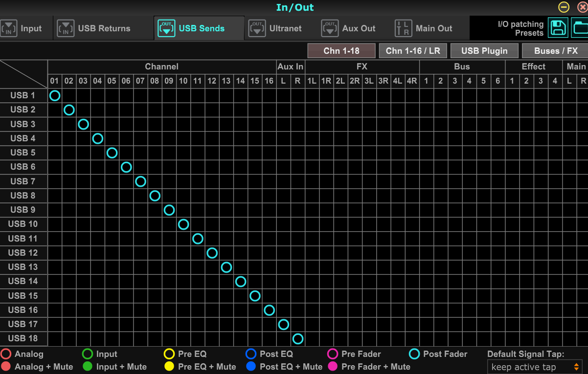
Task: Toggle USB 15 patch on channel 15
Action: pos(255,296)
